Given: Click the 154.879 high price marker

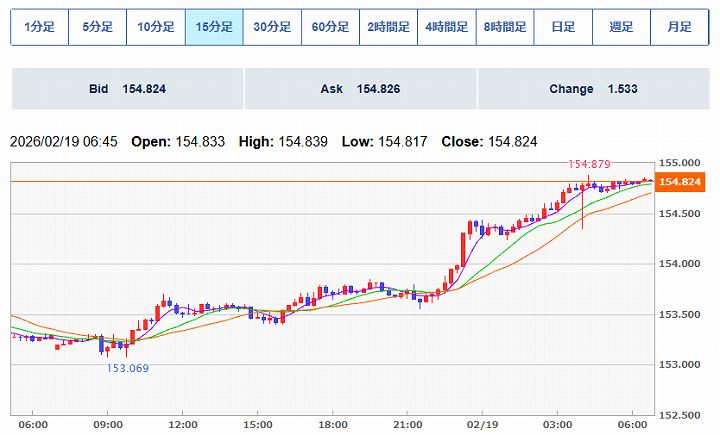Looking at the screenshot, I should [589, 163].
